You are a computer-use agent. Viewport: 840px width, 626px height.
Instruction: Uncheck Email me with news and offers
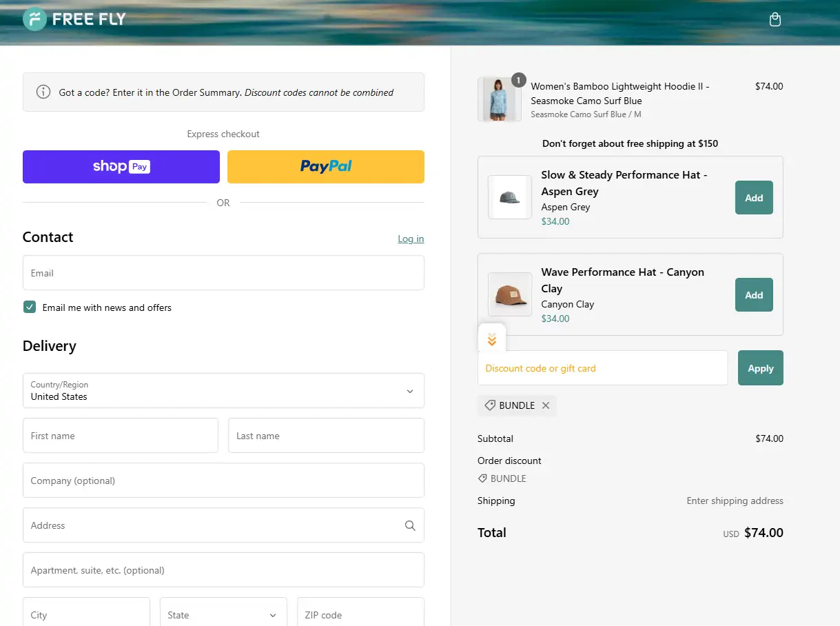(x=30, y=307)
